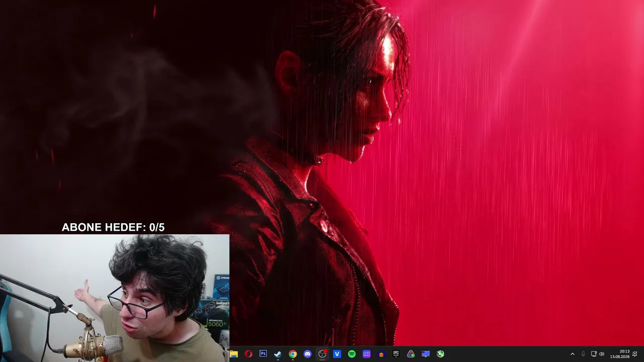The width and height of the screenshot is (644, 362).
Task: Open File Explorer from the taskbar
Action: pos(233,354)
